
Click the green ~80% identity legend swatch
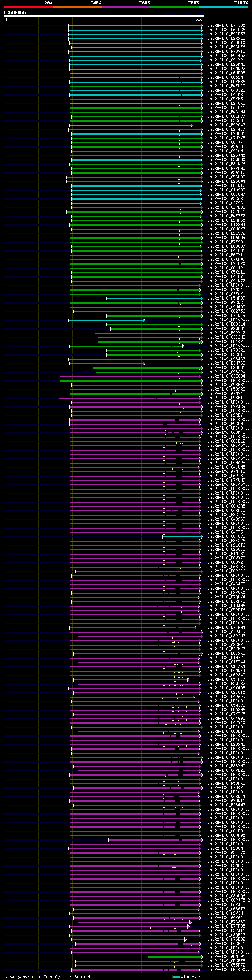coord(174,7)
